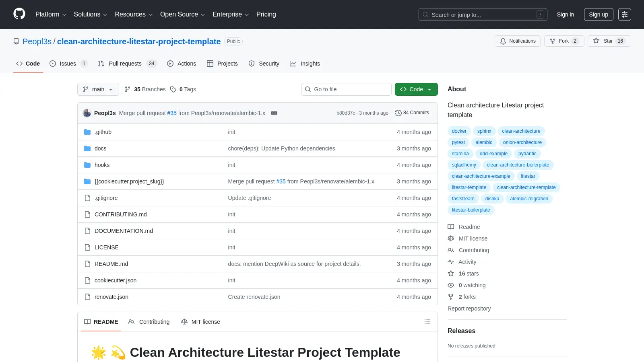This screenshot has height=362, width=644.
Task: Expand the Platform menu
Action: pos(51,14)
